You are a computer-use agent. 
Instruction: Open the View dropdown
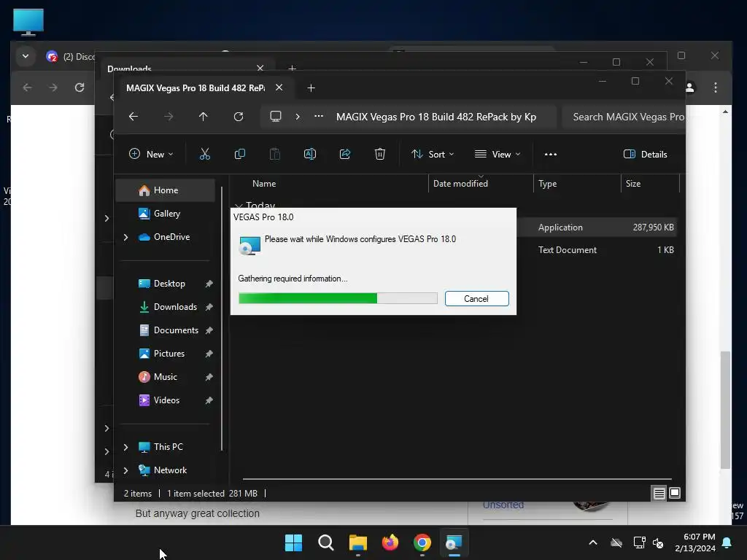498,155
